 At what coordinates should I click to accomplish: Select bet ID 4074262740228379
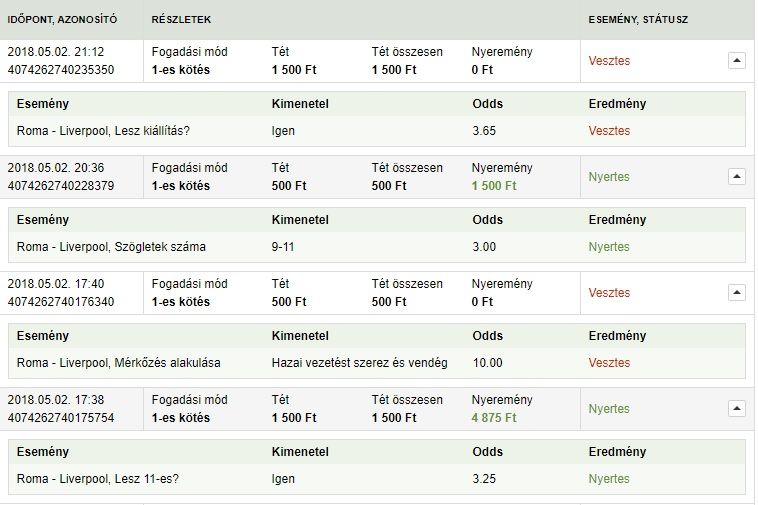pyautogui.click(x=61, y=186)
